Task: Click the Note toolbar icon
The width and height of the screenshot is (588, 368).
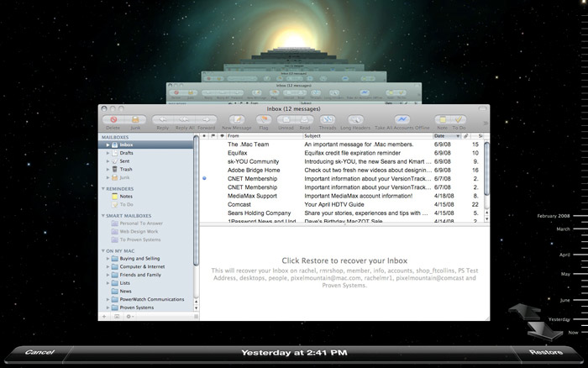Action: click(443, 119)
